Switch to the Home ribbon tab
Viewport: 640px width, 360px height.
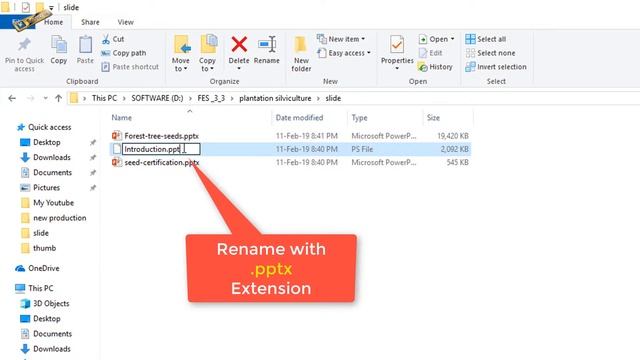53,22
